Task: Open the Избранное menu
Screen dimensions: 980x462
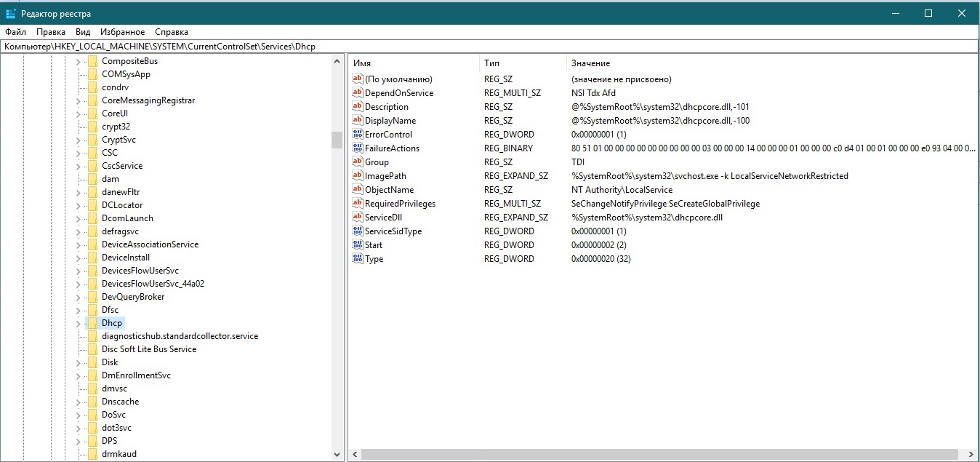Action: click(123, 32)
